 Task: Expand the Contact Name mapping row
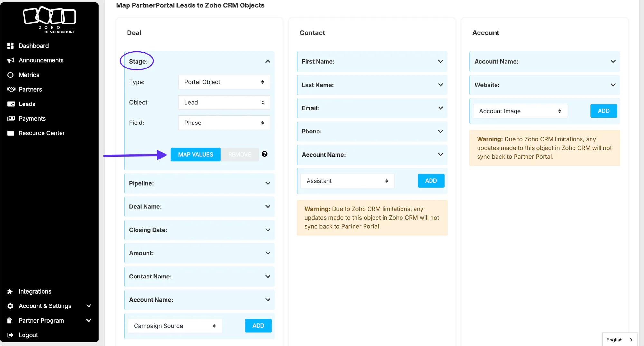200,277
